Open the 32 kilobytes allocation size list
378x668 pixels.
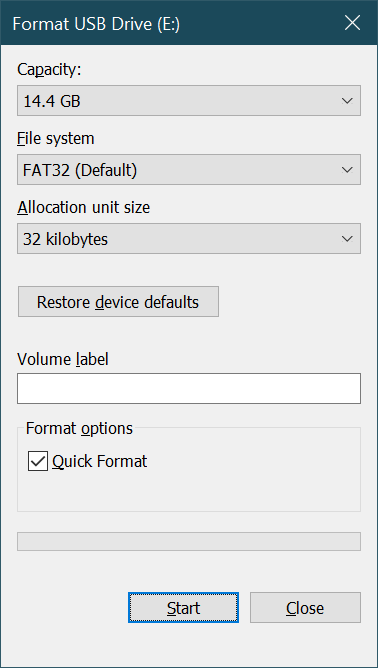click(x=189, y=239)
